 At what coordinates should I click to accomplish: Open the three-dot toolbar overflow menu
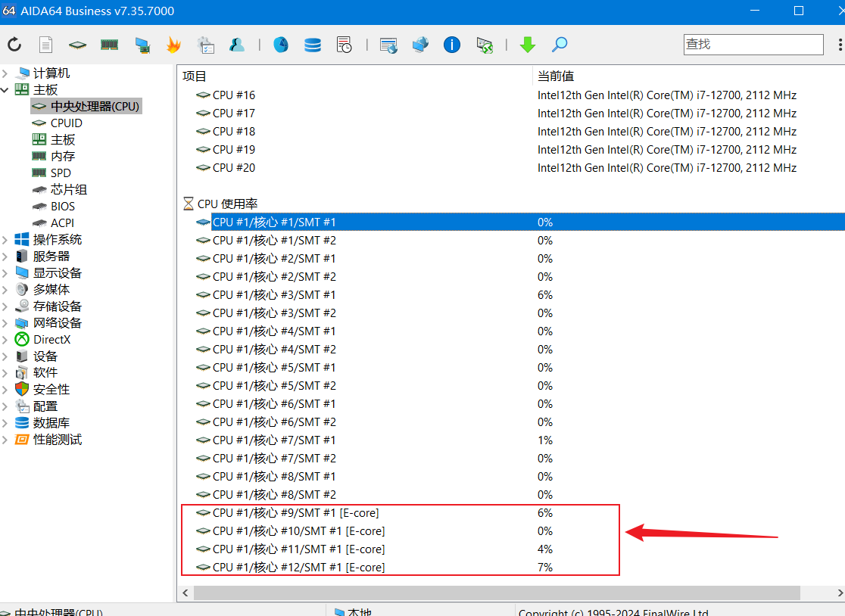click(840, 45)
